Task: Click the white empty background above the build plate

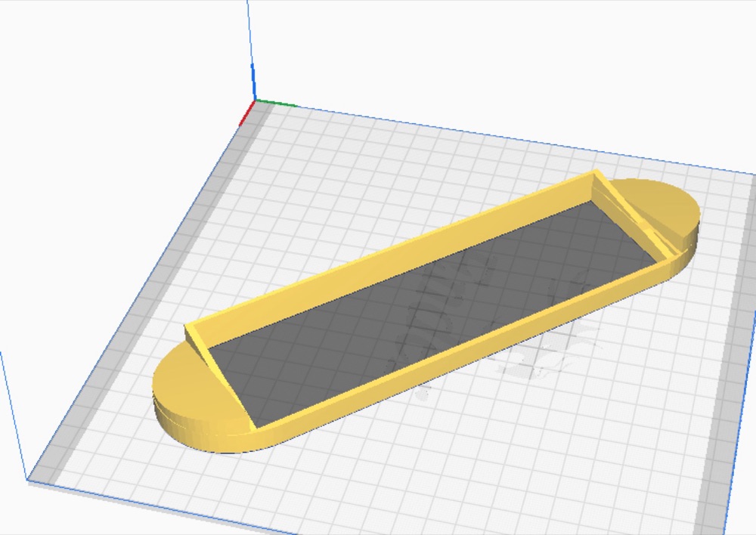Action: tap(482, 58)
